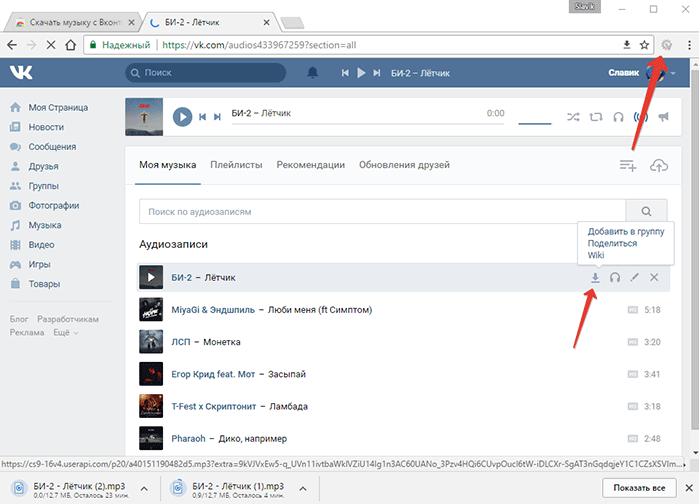Open Товары in sidebar
This screenshot has width=699, height=504.
pos(35,284)
